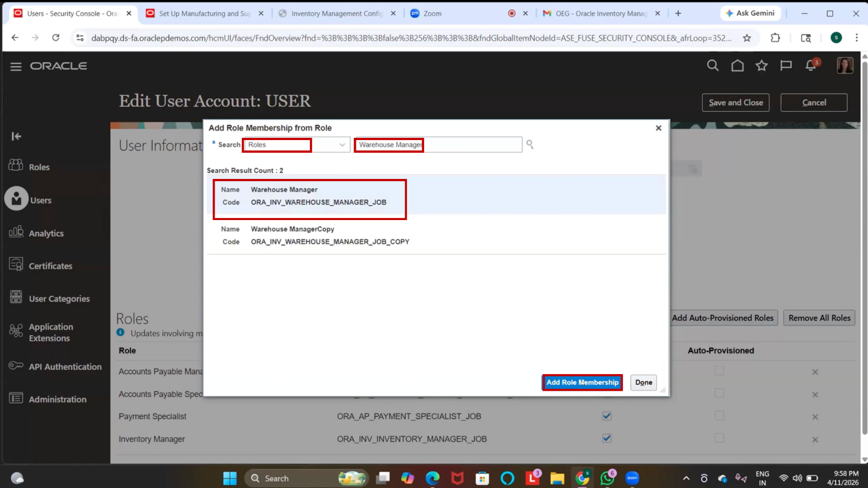This screenshot has width=868, height=488.
Task: Open the user profile avatar menu
Action: click(x=844, y=66)
